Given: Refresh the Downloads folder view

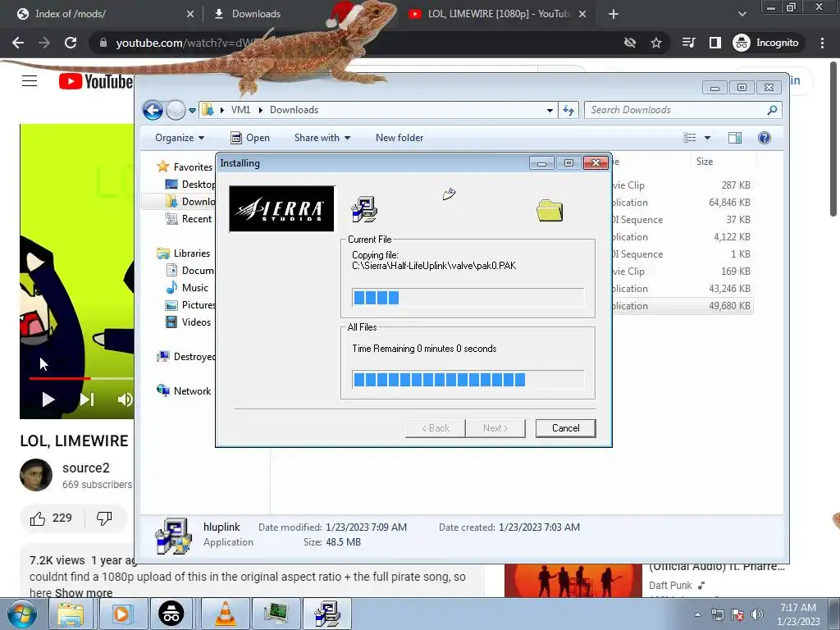Looking at the screenshot, I should tap(568, 111).
